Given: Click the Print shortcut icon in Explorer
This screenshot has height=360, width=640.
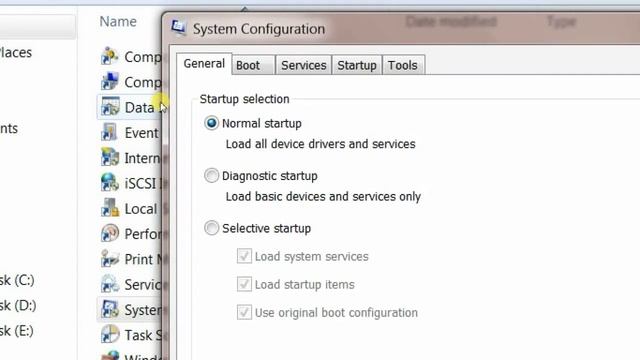Looking at the screenshot, I should 110,259.
